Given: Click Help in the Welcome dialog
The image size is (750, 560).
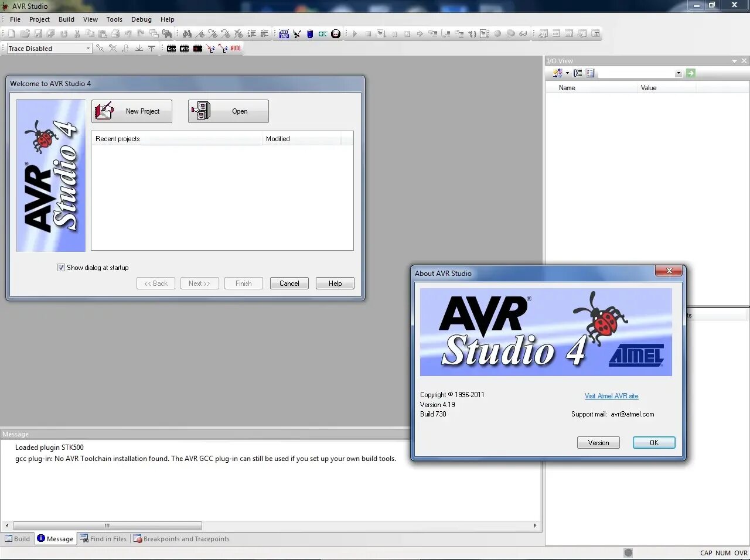Looking at the screenshot, I should coord(335,284).
